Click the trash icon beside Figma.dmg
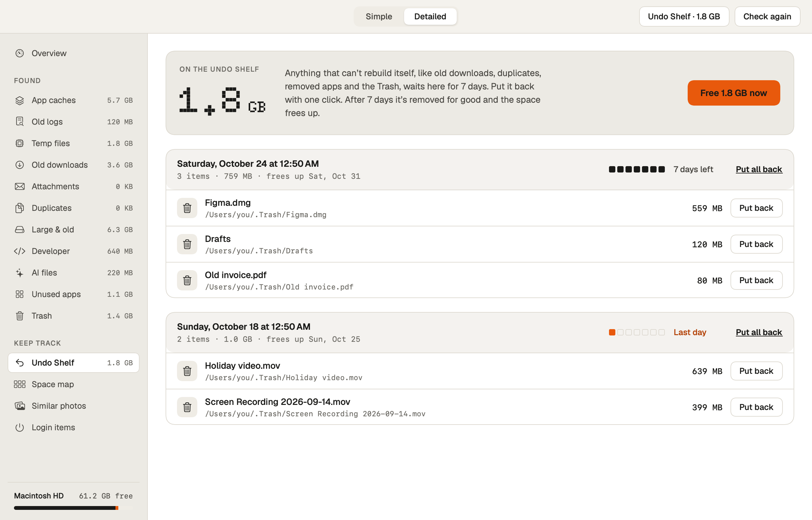 pyautogui.click(x=187, y=208)
